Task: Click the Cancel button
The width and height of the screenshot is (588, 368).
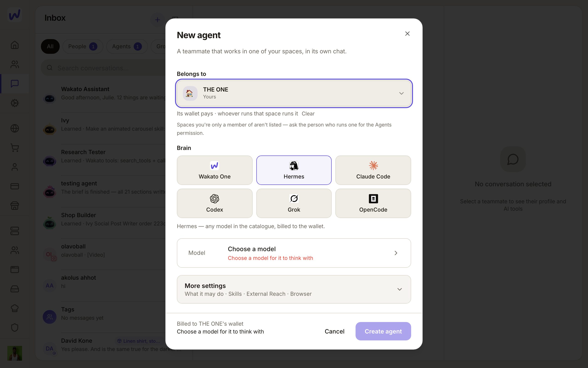Action: tap(334, 331)
